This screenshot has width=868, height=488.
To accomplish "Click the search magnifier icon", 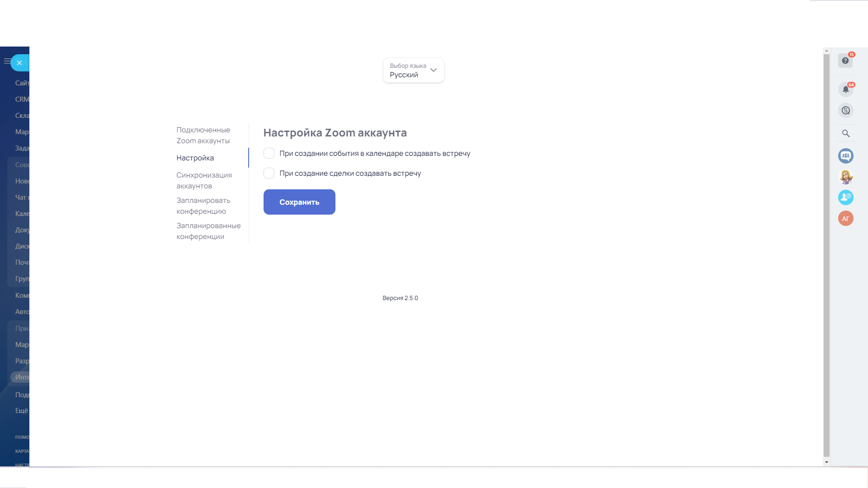I will (845, 134).
